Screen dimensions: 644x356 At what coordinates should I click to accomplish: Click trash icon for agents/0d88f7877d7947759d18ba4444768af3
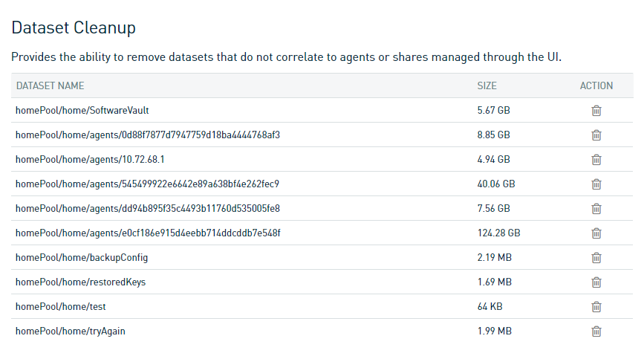(596, 135)
